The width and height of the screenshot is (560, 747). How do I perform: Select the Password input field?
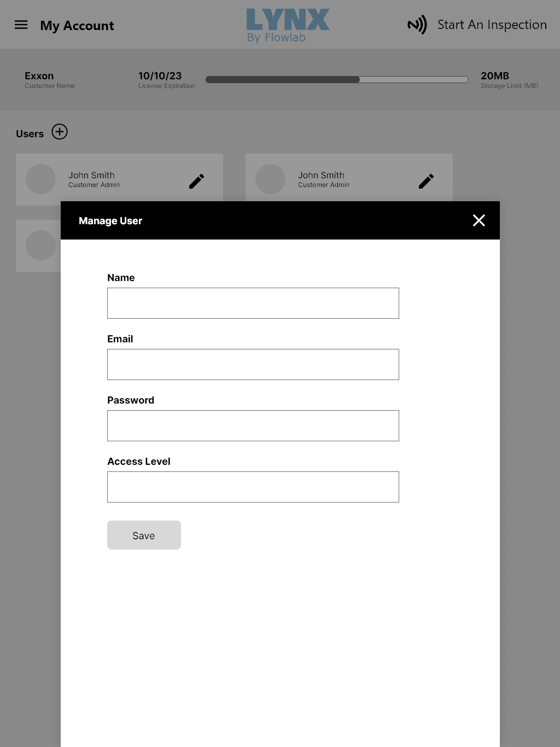[253, 425]
